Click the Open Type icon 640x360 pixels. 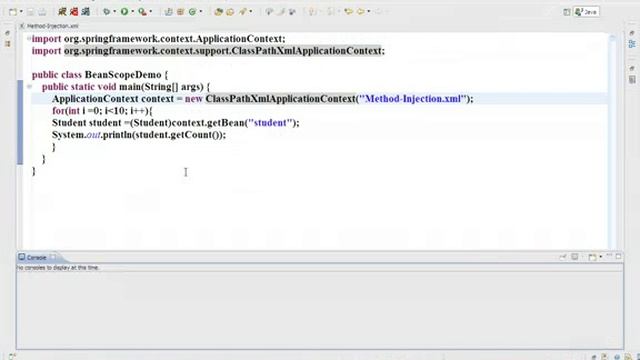click(x=218, y=12)
